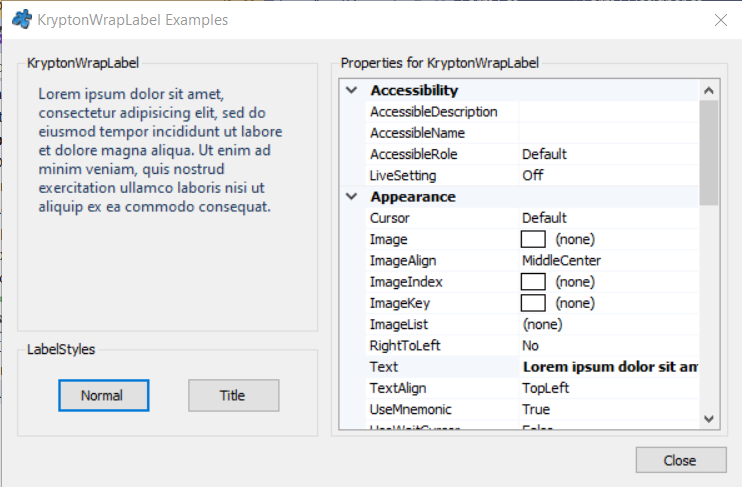The width and height of the screenshot is (742, 487).
Task: Close the KryptonWrapLabel Examples window
Action: [x=721, y=20]
